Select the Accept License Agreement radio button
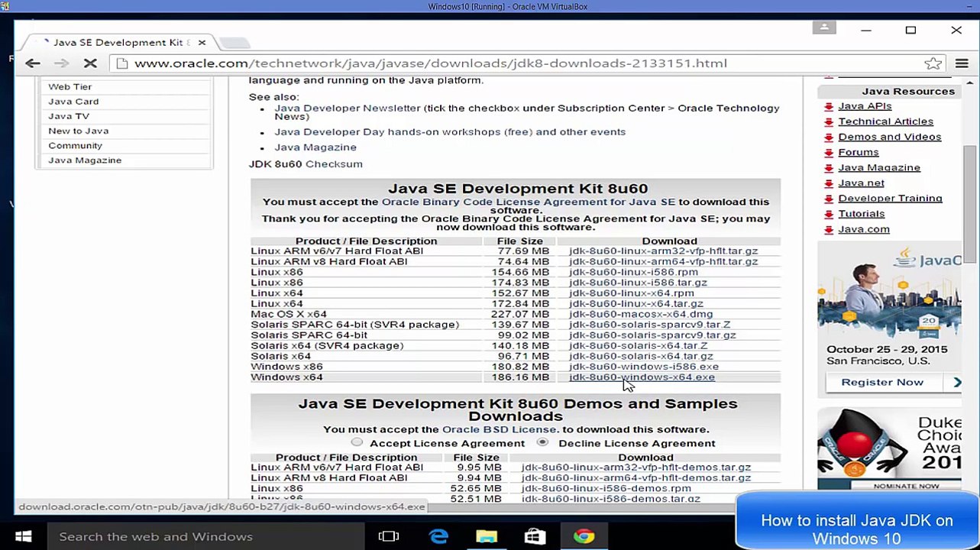The height and width of the screenshot is (550, 980). (357, 442)
